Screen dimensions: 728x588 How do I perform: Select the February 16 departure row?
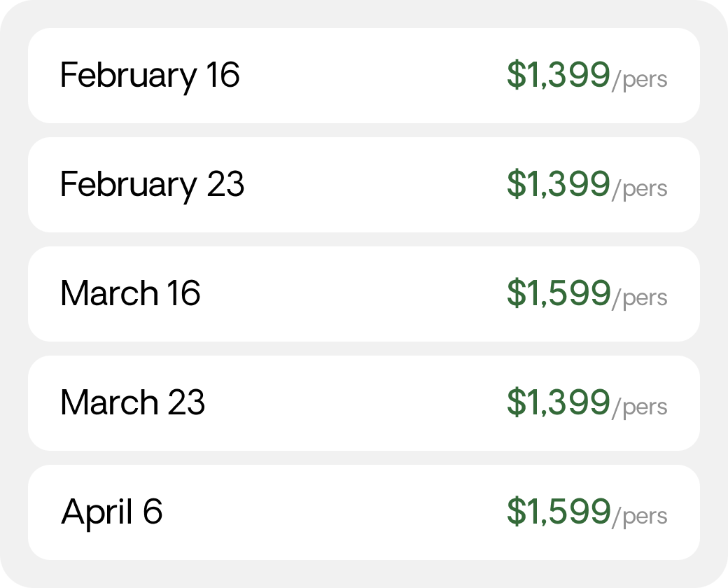point(364,76)
